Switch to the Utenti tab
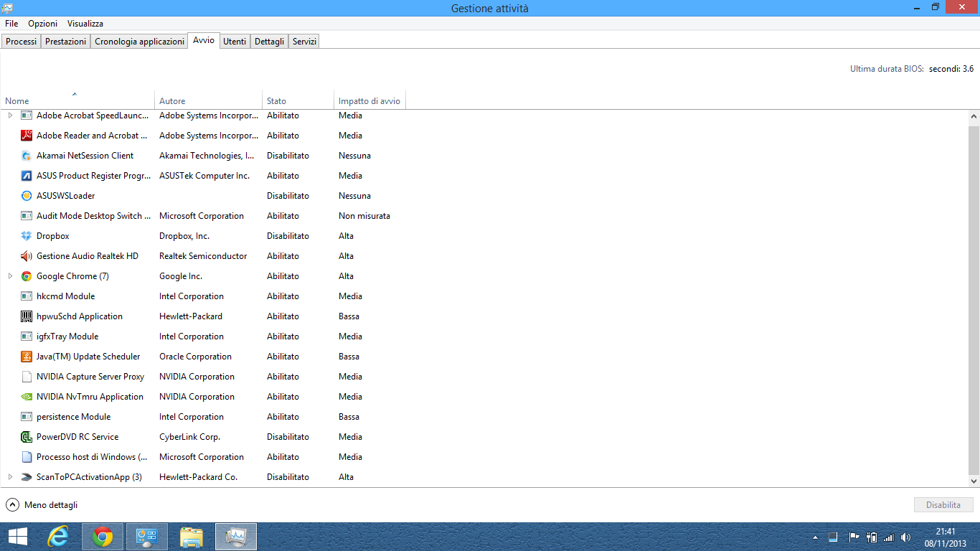980x551 pixels. [235, 42]
